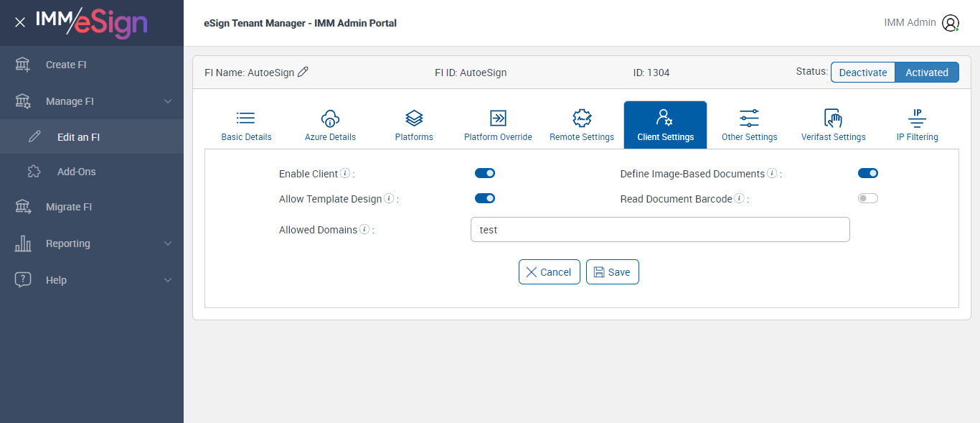Click the Allowed Domains input field
Viewport: 980px width, 423px height.
[x=660, y=230]
